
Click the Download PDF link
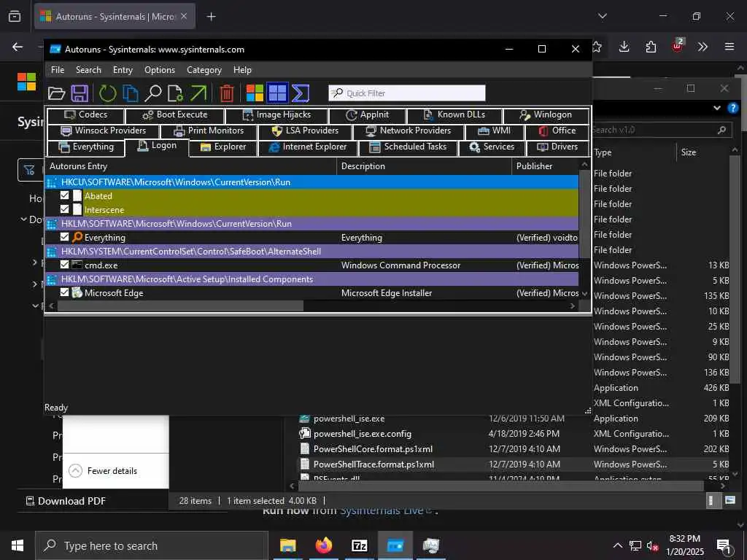[x=66, y=501]
